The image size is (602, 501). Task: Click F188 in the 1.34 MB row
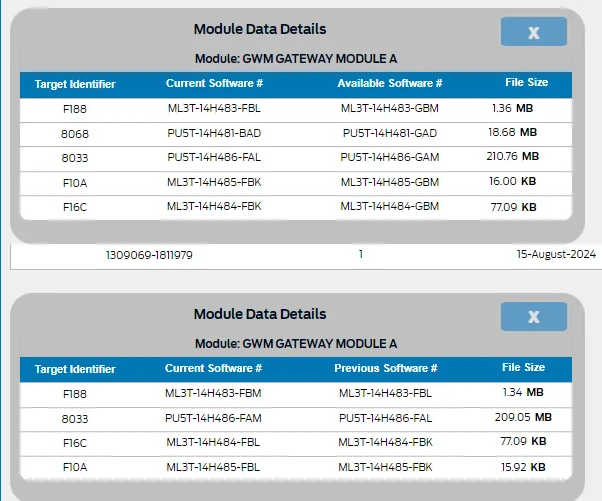75,394
